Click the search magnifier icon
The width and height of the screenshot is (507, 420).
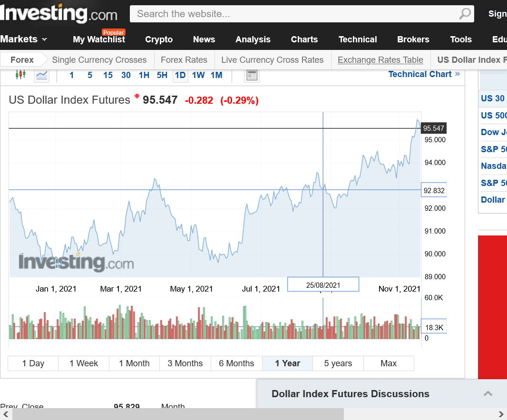click(x=465, y=14)
